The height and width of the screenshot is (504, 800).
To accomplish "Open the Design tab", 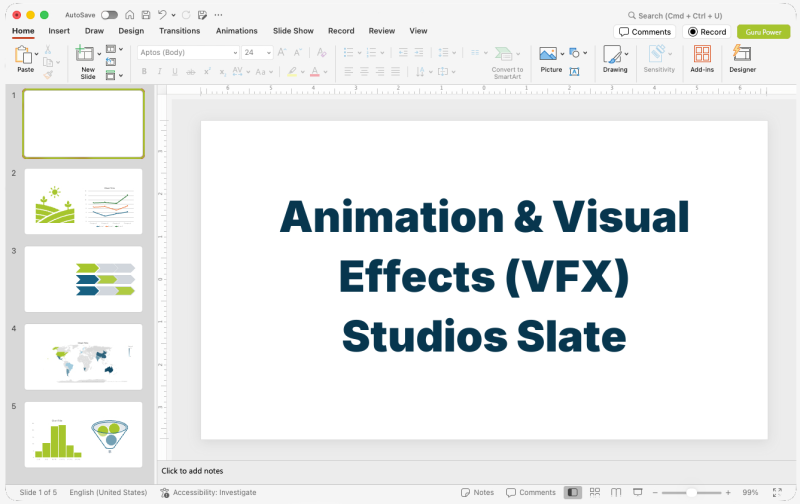I will (x=131, y=31).
